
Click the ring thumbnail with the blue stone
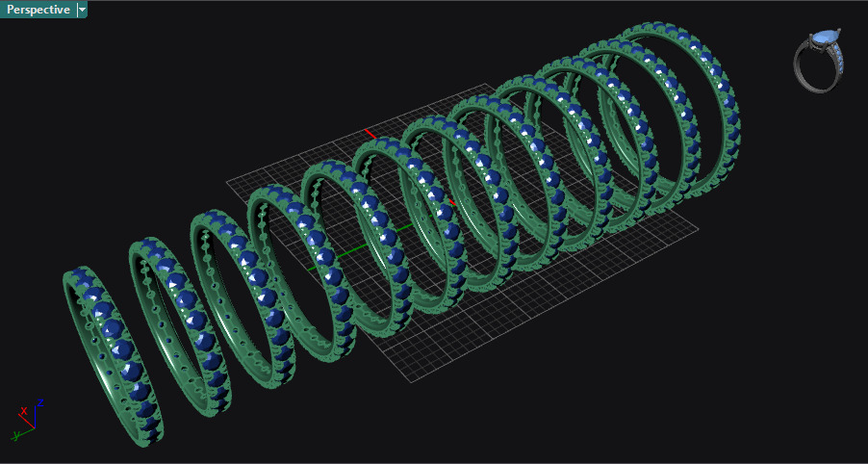coord(819,60)
